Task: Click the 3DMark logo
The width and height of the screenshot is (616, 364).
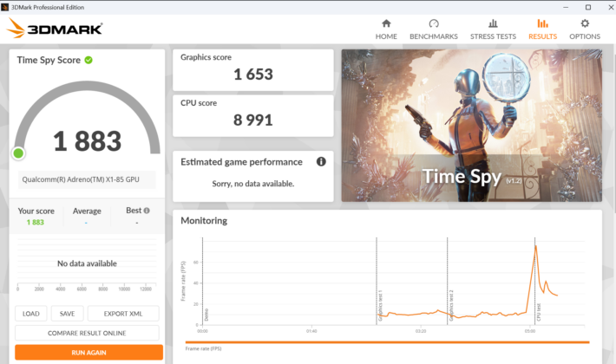Action: (55, 29)
